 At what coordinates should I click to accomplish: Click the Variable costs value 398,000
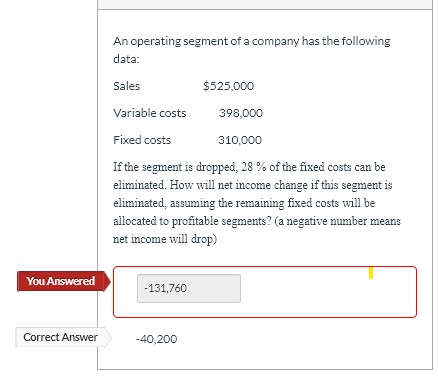(x=241, y=113)
